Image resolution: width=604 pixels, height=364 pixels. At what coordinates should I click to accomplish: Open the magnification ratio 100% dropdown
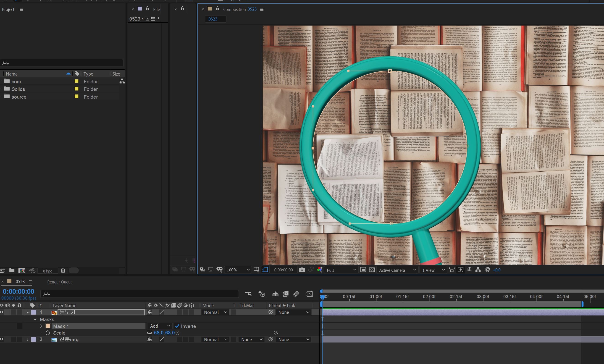point(238,270)
